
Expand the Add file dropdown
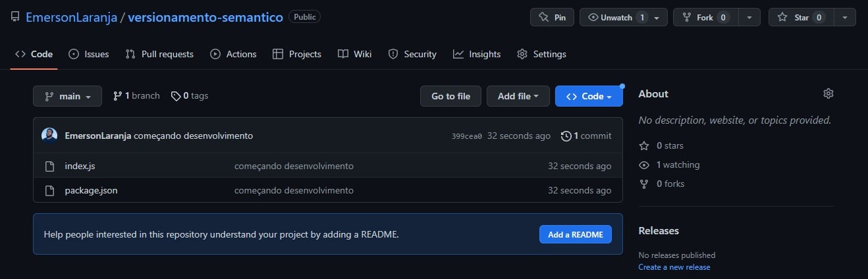point(518,96)
